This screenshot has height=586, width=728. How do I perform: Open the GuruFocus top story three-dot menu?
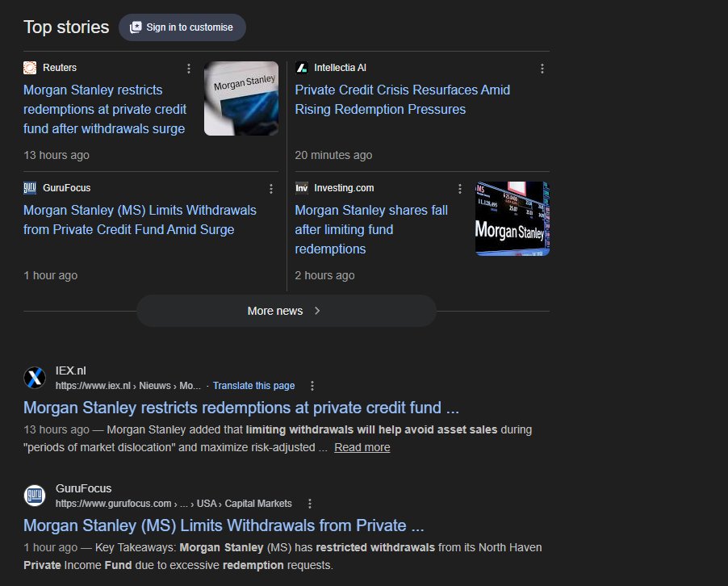tap(271, 189)
